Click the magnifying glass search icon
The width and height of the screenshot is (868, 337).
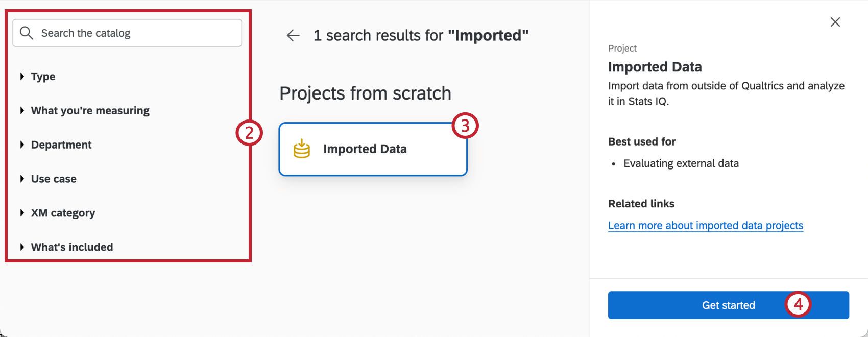coord(27,33)
